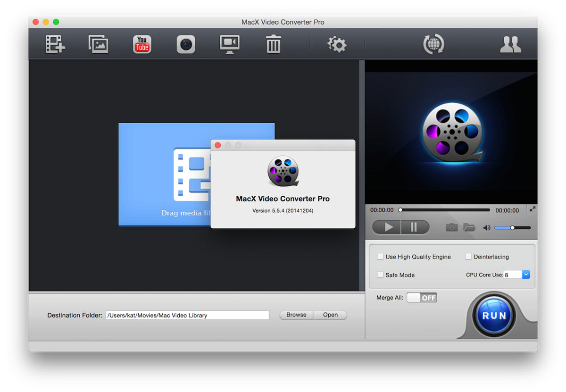Viewport: 566px width, 392px height.
Task: Click the volume slider
Action: point(512,228)
